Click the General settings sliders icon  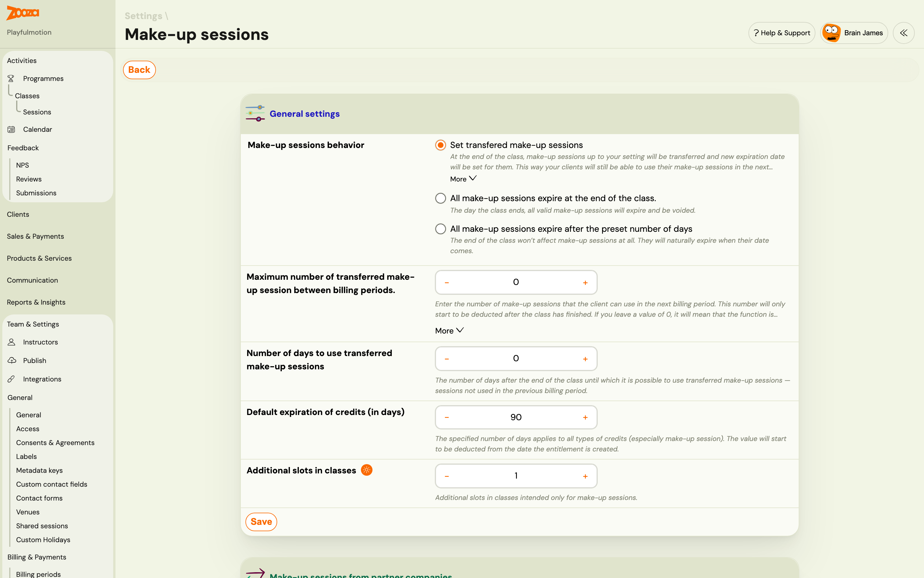click(x=255, y=113)
